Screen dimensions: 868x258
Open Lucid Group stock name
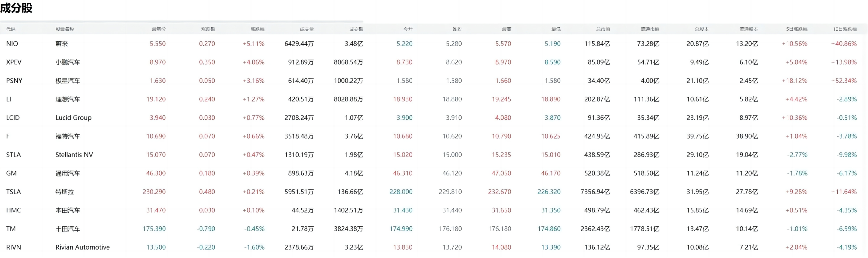[x=73, y=118]
